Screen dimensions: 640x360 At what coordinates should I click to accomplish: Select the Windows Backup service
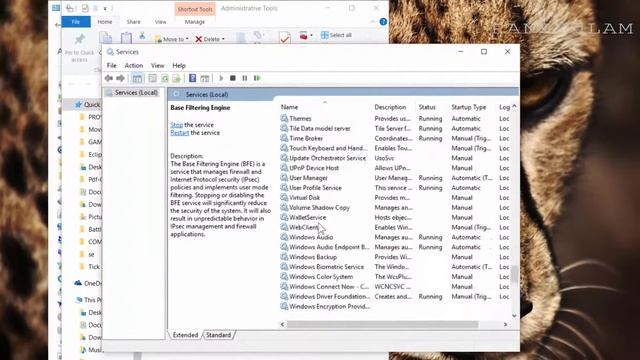coord(313,257)
